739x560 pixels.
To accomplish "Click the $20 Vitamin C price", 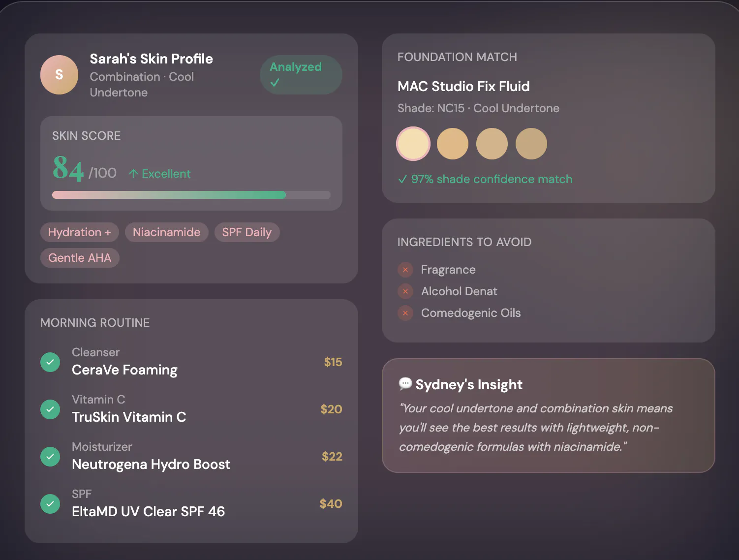I will tap(331, 409).
